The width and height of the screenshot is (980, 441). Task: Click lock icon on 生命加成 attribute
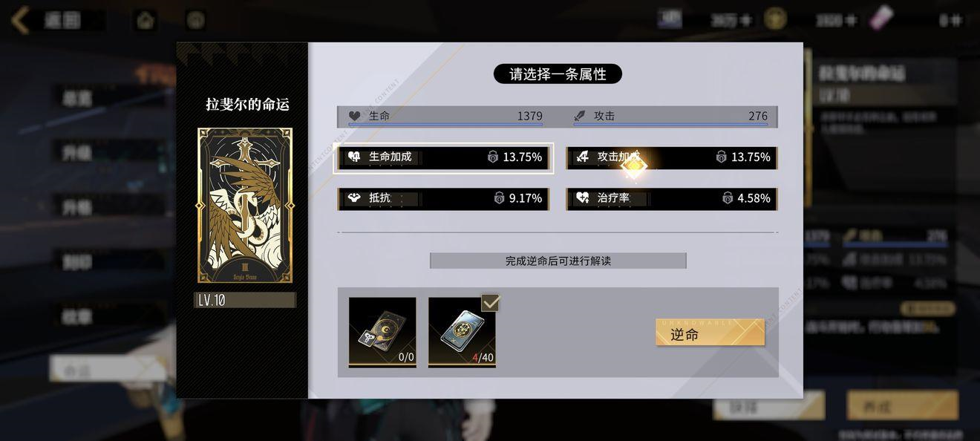click(493, 157)
